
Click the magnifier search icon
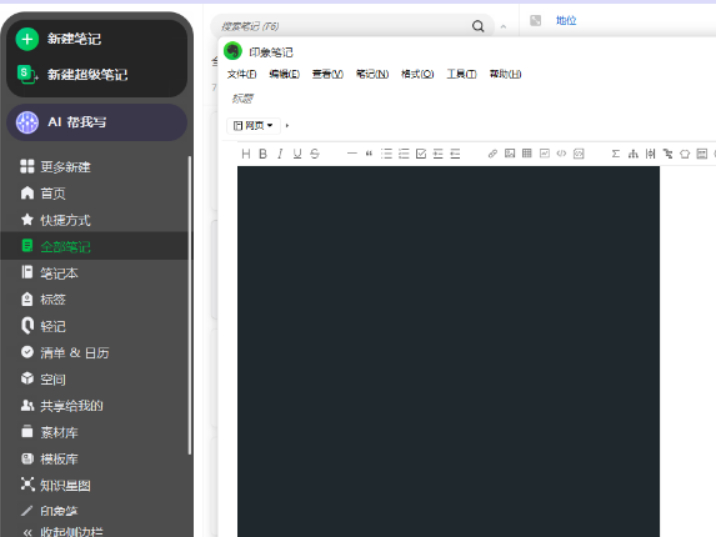[x=478, y=26]
